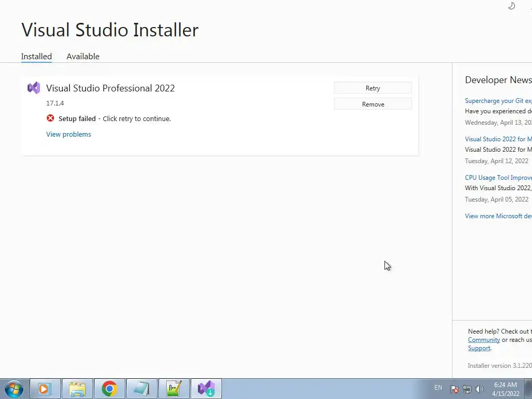Click the network connection tray icon
The width and height of the screenshot is (532, 399).
pos(467,389)
